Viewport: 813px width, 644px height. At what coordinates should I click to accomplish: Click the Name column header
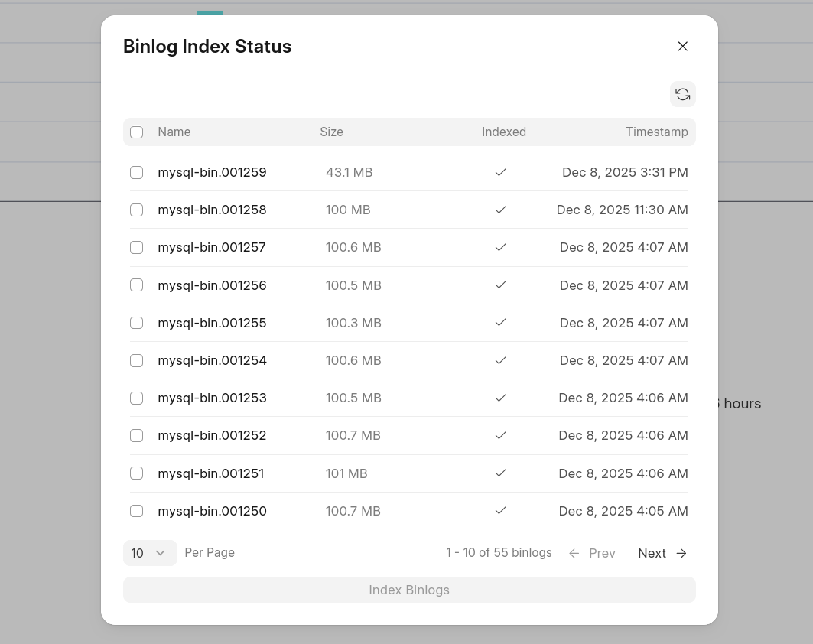[174, 132]
